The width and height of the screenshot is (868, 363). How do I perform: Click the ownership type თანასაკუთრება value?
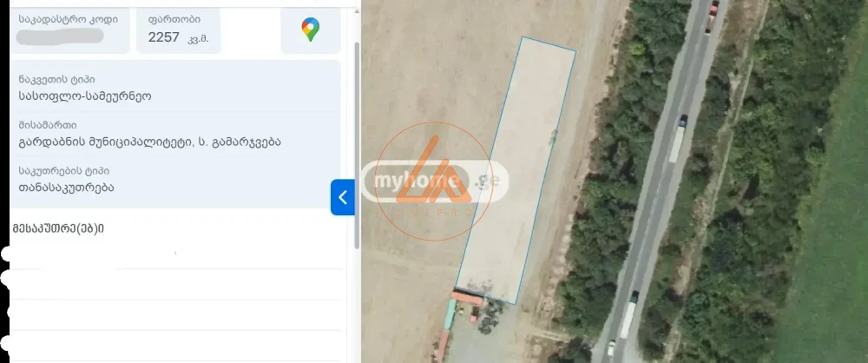click(66, 187)
